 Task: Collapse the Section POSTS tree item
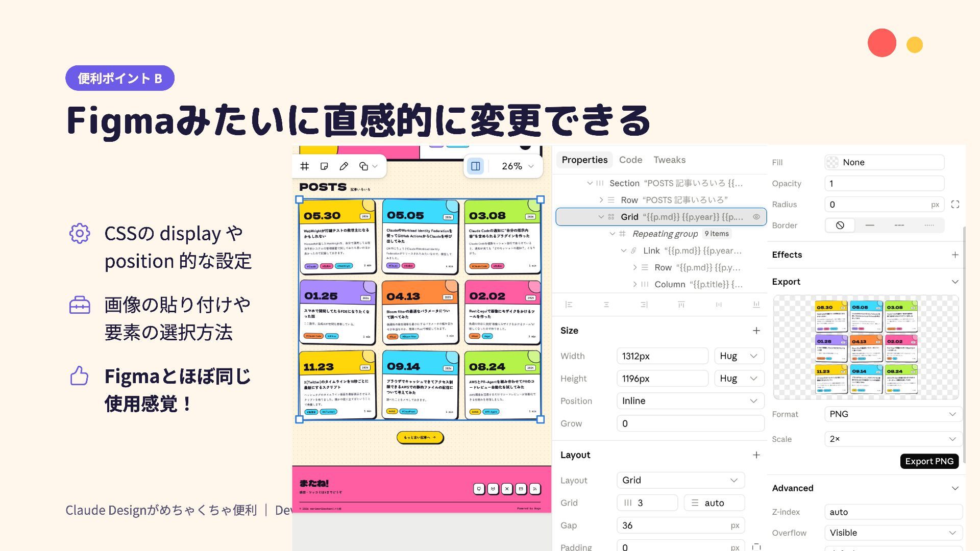point(590,183)
